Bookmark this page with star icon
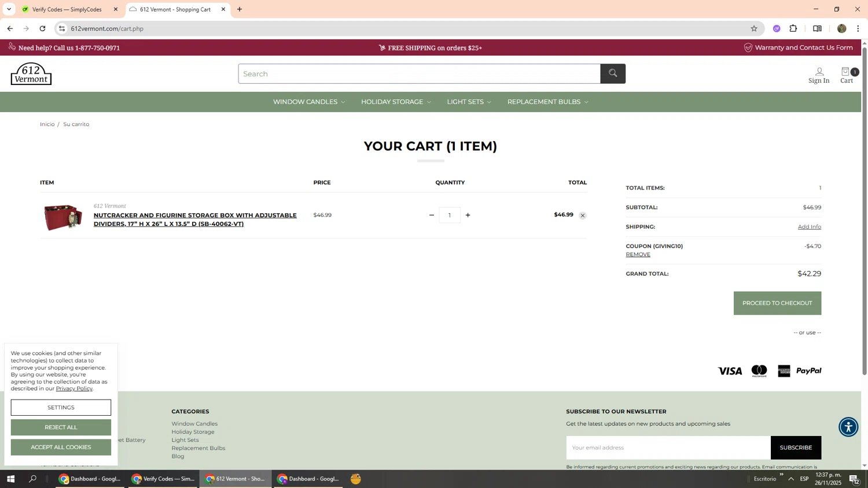This screenshot has width=868, height=488. (x=754, y=28)
